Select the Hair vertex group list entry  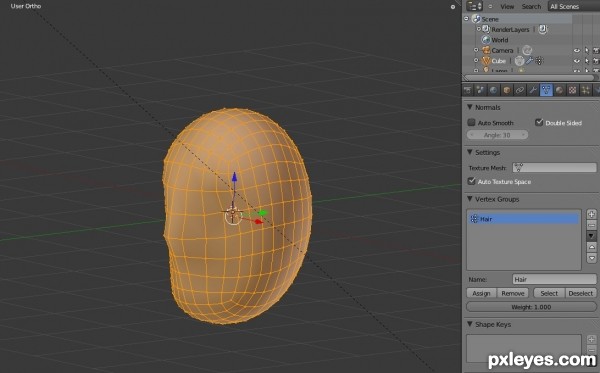523,219
